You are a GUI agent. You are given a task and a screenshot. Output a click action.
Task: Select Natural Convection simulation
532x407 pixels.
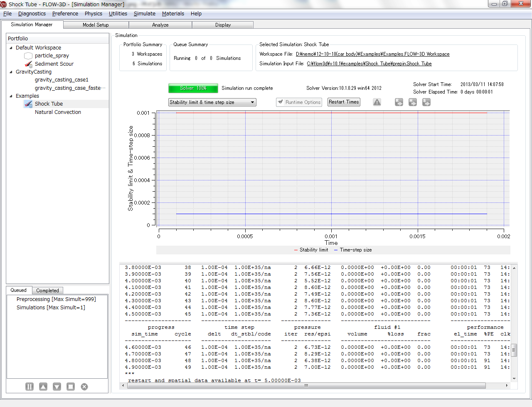click(58, 112)
